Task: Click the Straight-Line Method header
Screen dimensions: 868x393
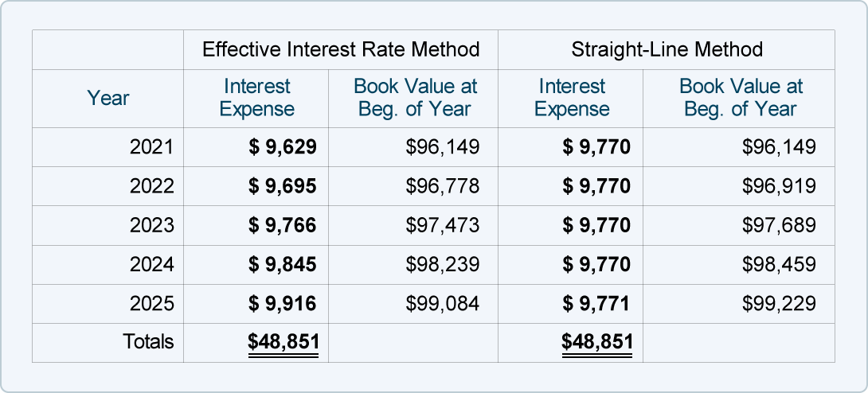Action: click(667, 50)
